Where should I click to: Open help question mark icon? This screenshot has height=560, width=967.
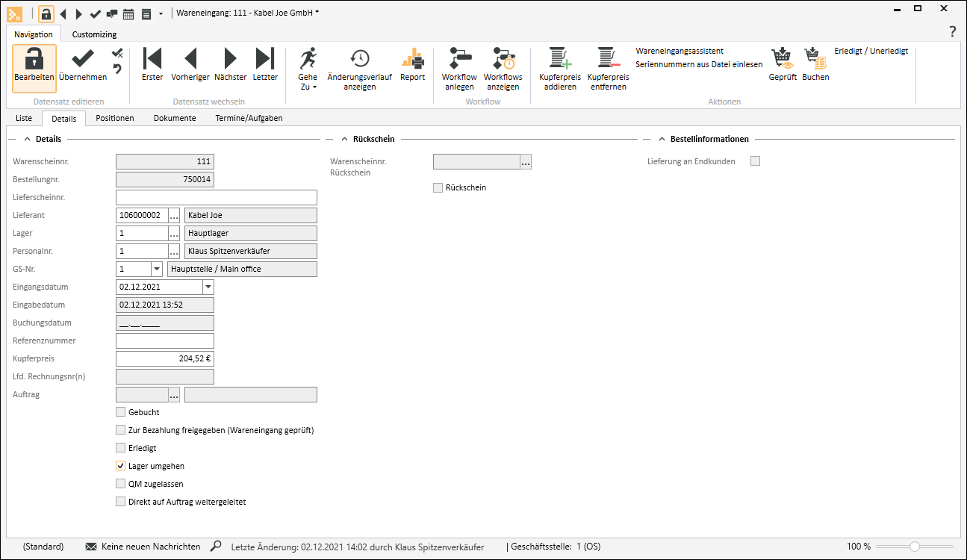952,31
